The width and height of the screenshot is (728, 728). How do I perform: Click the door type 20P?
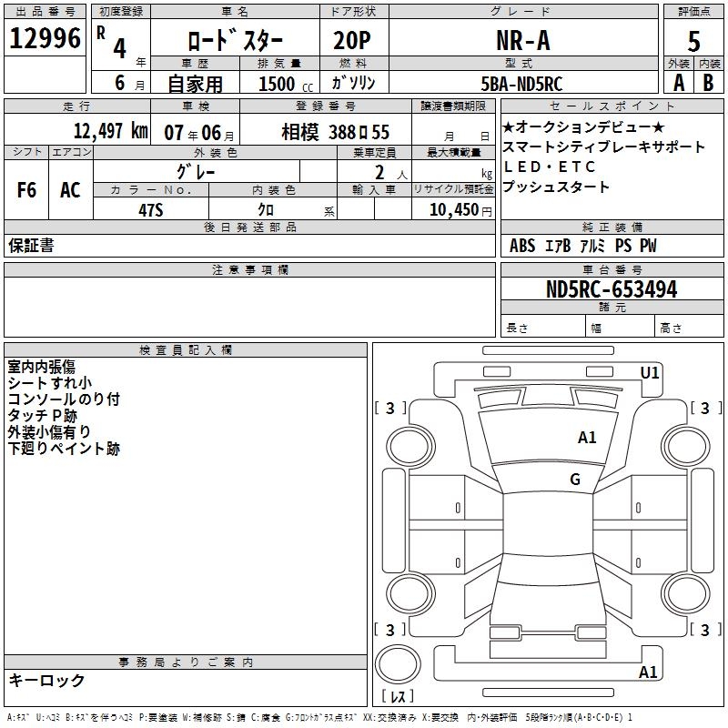tap(352, 40)
